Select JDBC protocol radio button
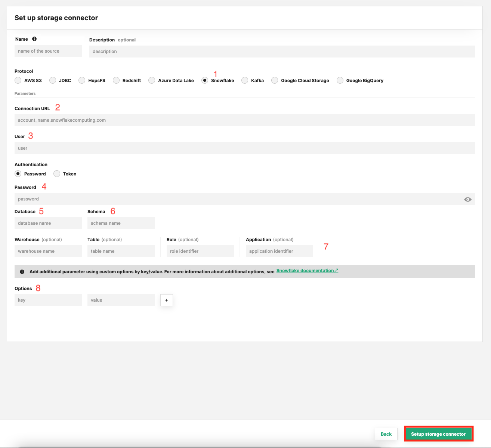Screen dimensions: 491x448 pyautogui.click(x=53, y=80)
